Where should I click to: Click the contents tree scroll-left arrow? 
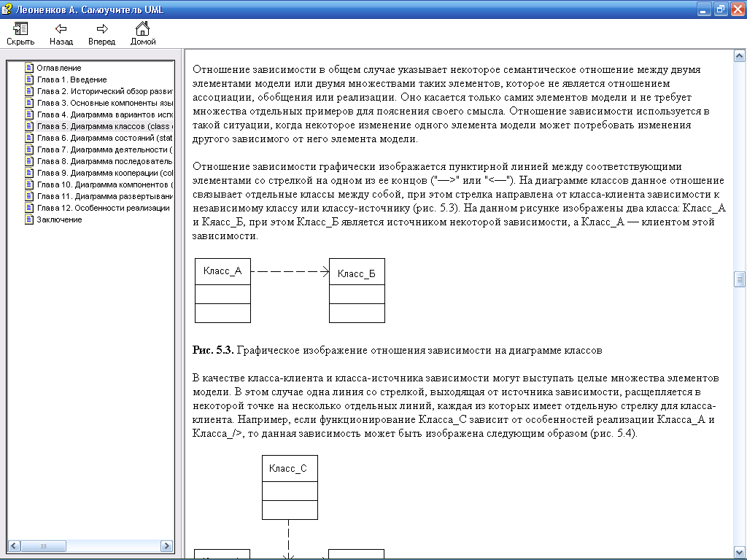click(x=15, y=545)
